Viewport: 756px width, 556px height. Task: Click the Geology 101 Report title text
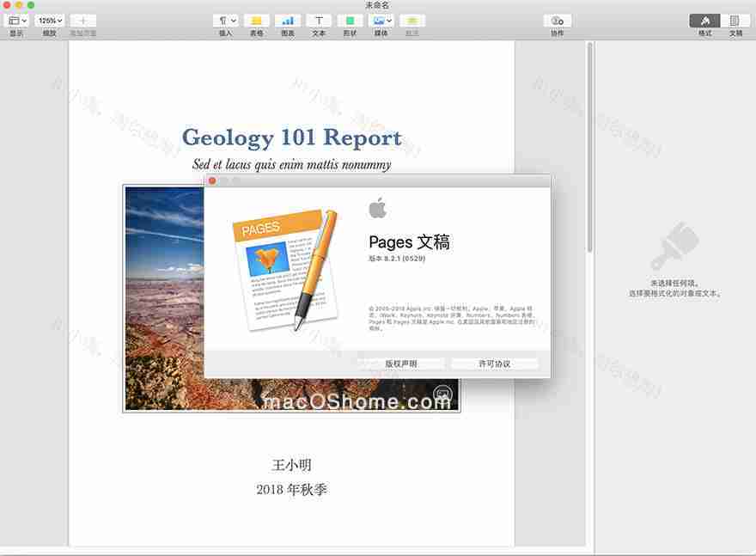click(292, 137)
